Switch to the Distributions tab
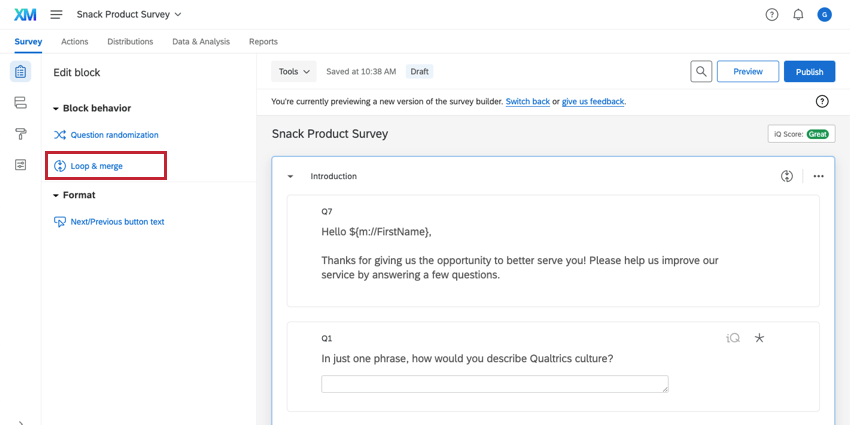This screenshot has width=850, height=425. click(130, 42)
